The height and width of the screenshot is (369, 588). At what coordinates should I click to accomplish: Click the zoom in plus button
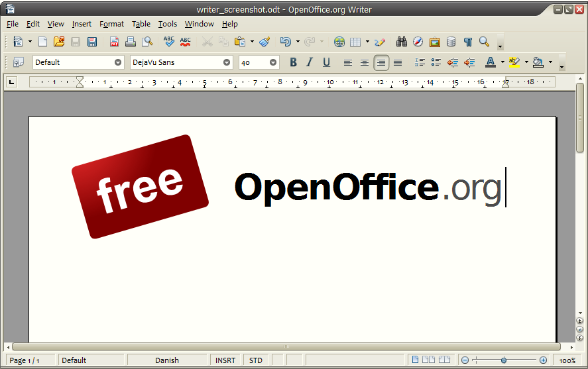click(x=543, y=360)
